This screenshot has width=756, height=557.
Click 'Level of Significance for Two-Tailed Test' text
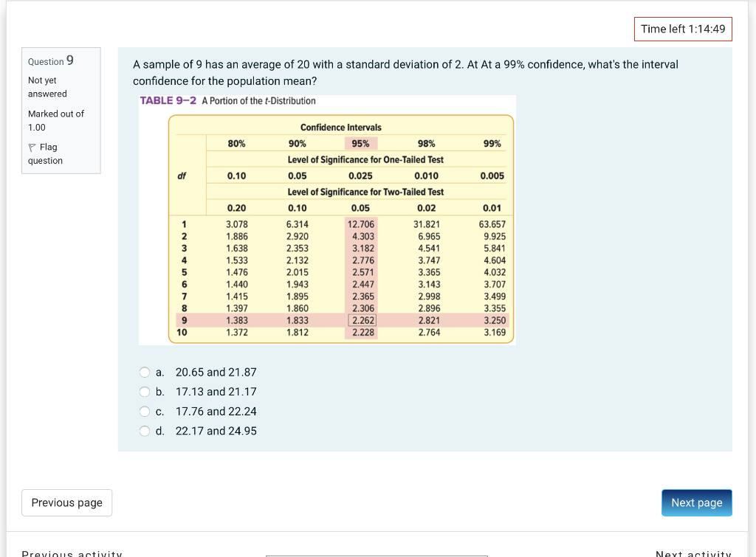(x=365, y=192)
